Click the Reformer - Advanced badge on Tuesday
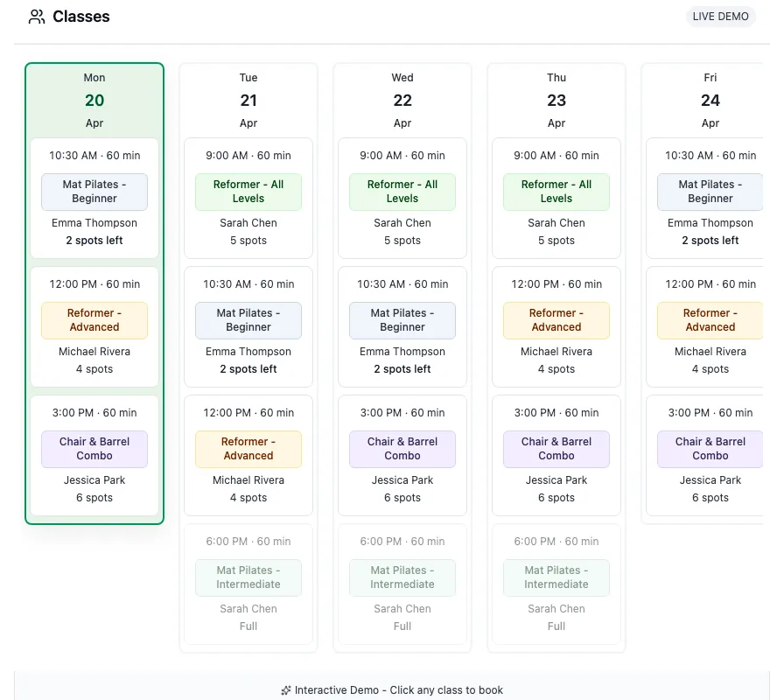 coord(248,449)
